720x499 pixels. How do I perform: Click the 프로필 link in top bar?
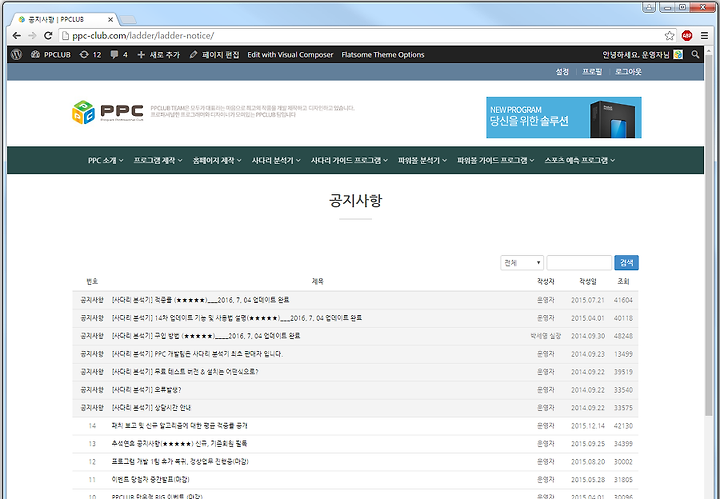point(592,72)
